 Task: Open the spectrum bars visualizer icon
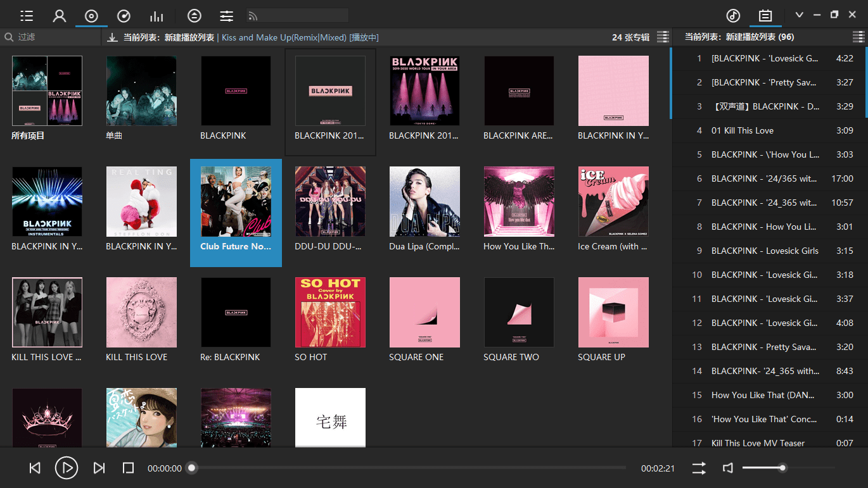(156, 16)
